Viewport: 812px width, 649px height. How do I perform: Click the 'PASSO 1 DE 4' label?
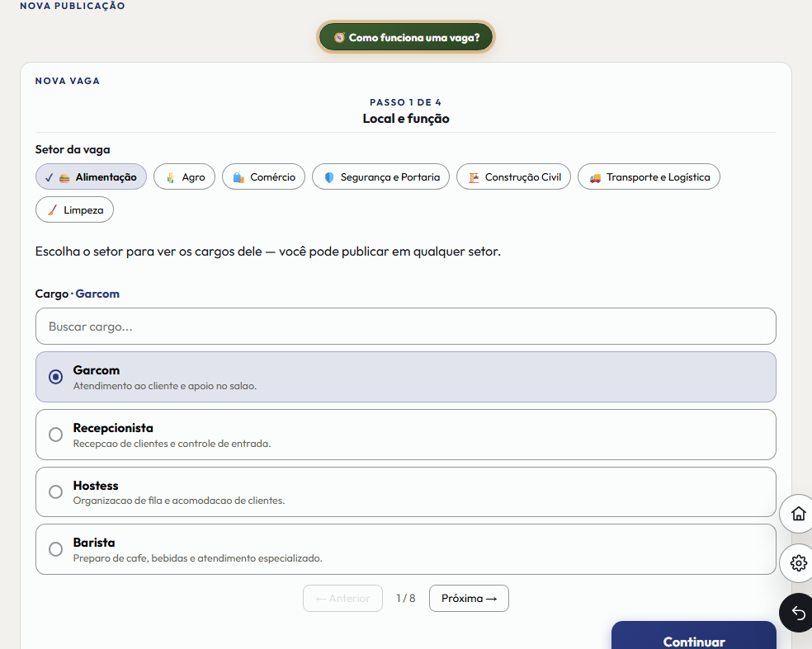405,102
